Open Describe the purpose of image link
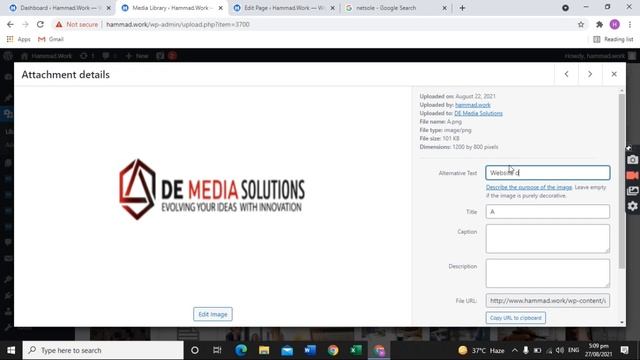The image size is (640, 360). [x=529, y=187]
